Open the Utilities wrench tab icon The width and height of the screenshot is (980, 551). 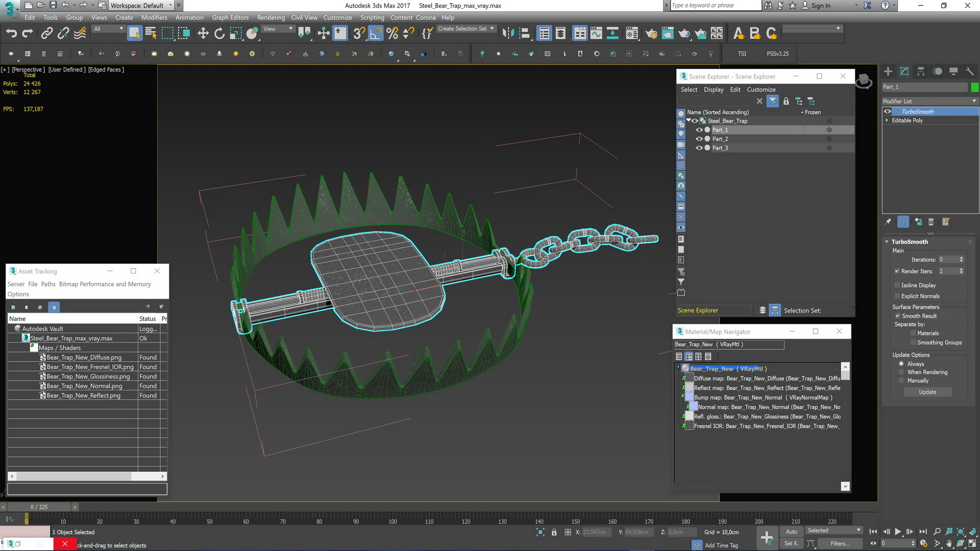[969, 71]
